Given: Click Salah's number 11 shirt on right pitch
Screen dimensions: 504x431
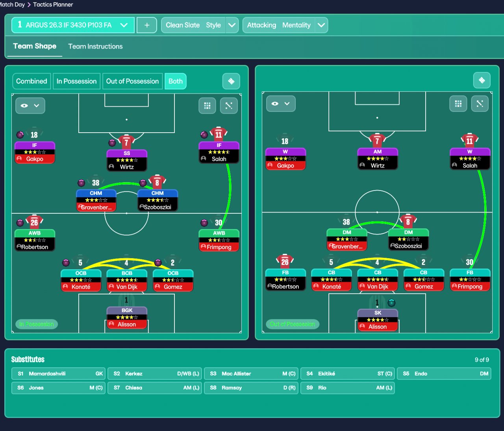Looking at the screenshot, I should coord(469,141).
